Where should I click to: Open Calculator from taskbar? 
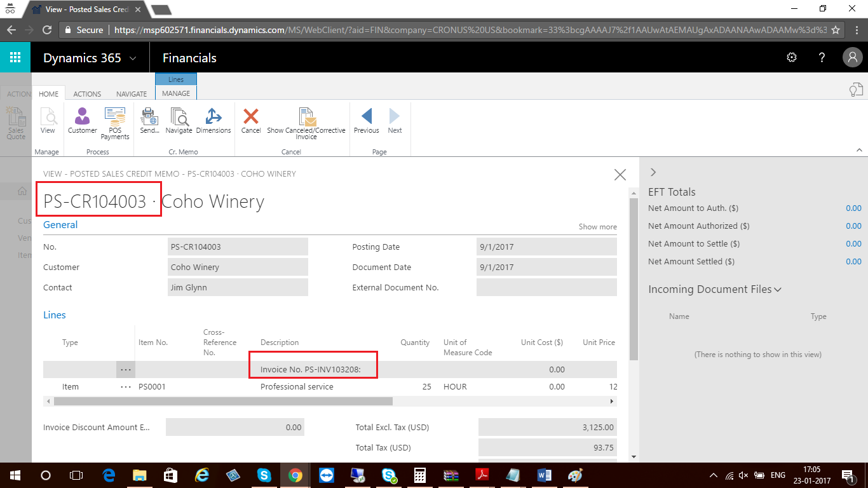[419, 475]
